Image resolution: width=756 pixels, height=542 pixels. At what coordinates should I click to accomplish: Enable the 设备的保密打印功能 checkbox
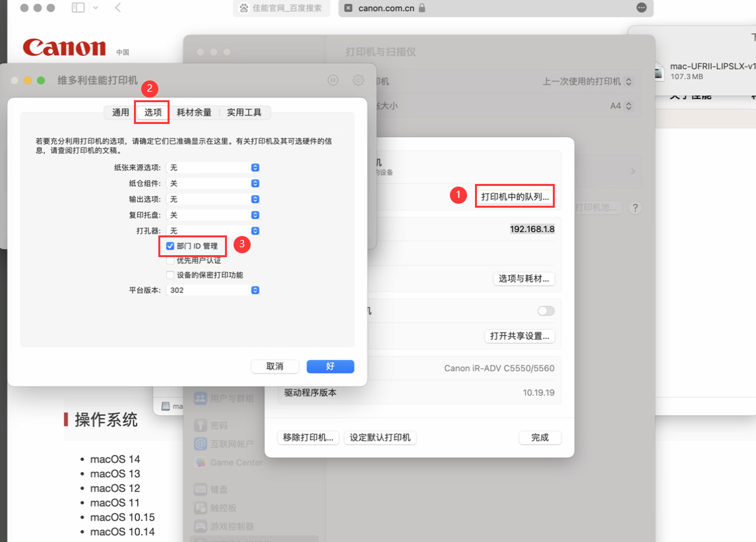pyautogui.click(x=170, y=275)
